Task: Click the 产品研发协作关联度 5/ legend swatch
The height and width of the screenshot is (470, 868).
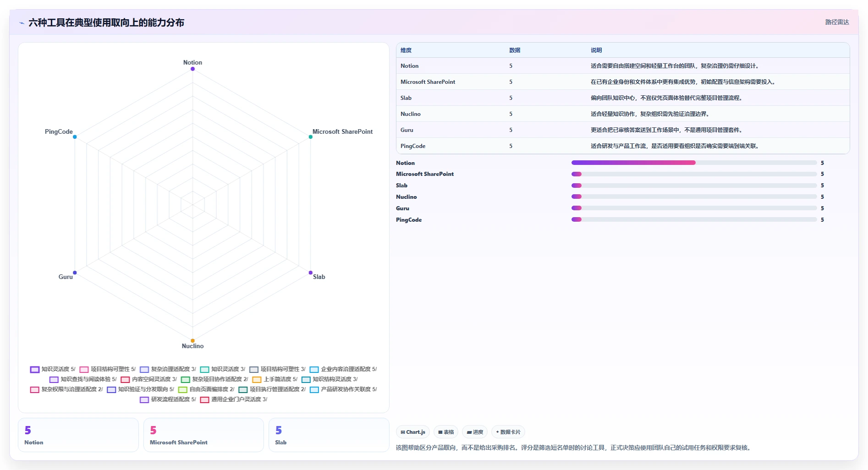Action: coord(314,389)
